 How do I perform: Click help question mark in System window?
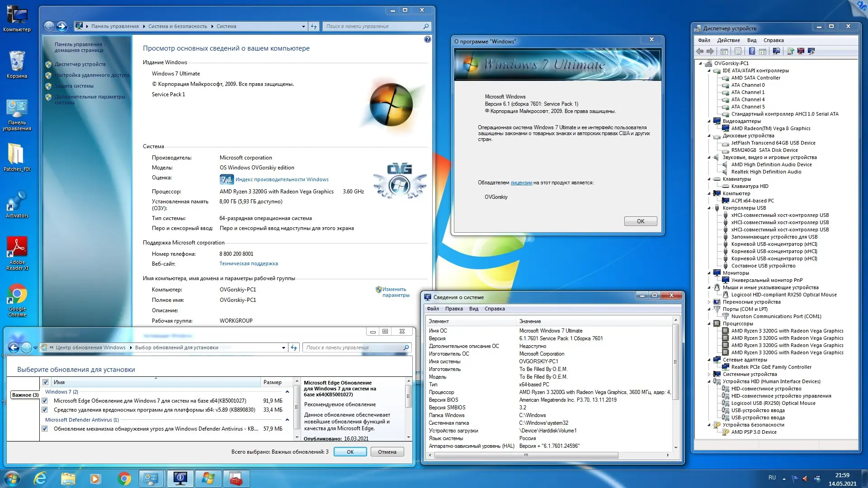(x=427, y=40)
